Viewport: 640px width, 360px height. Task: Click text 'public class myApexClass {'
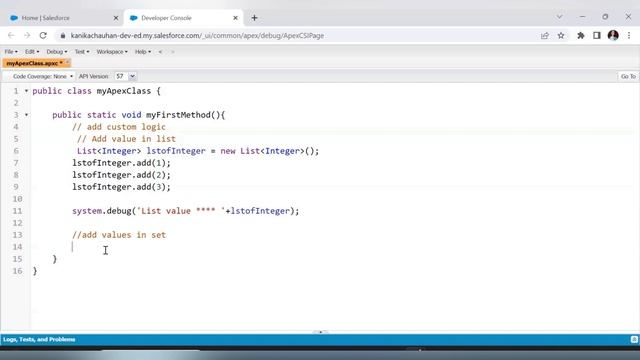tap(97, 91)
